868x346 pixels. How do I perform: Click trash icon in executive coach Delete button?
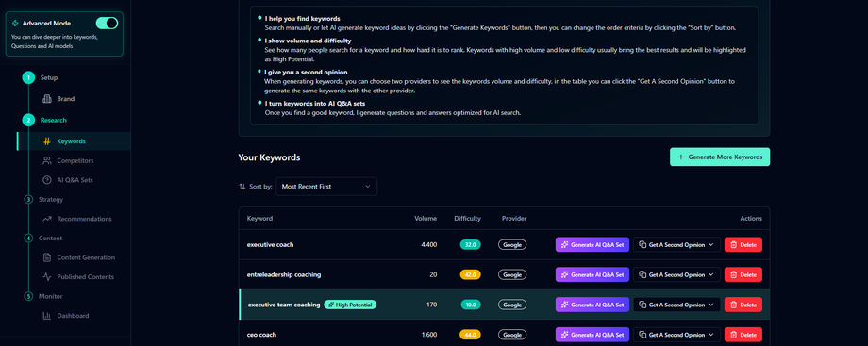pos(733,245)
